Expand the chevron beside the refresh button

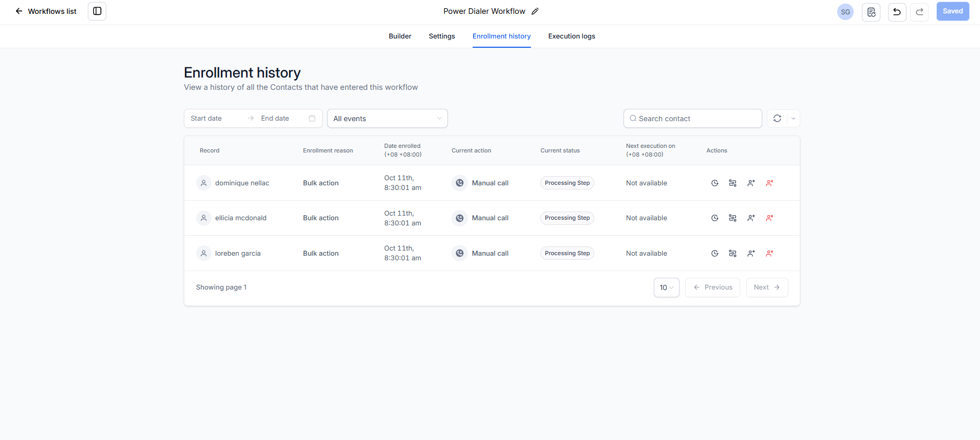(x=793, y=119)
